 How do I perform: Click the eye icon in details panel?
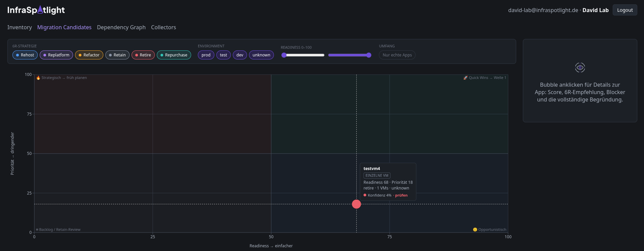coord(580,68)
